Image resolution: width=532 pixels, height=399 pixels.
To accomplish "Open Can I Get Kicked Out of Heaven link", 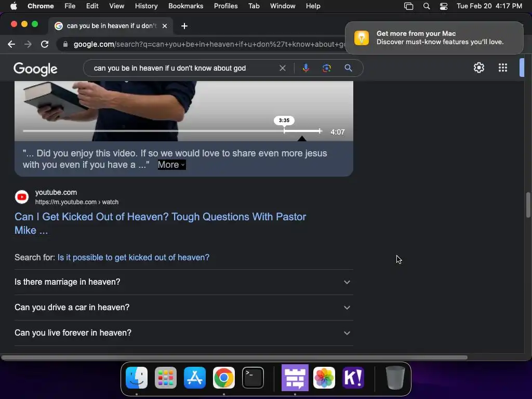I will tap(160, 223).
